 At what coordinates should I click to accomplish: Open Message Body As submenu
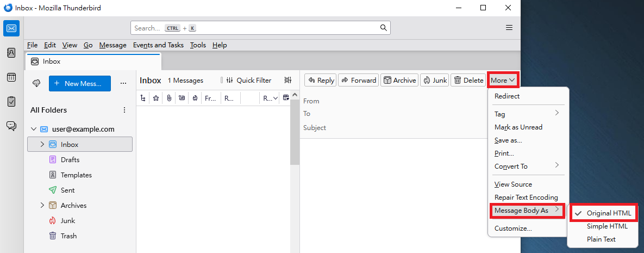click(x=528, y=211)
